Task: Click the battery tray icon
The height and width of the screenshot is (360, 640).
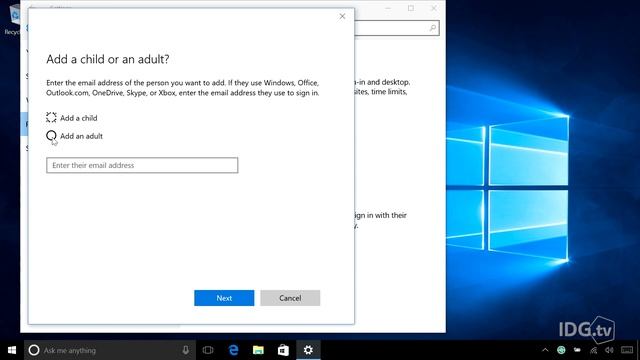Action: (577, 350)
